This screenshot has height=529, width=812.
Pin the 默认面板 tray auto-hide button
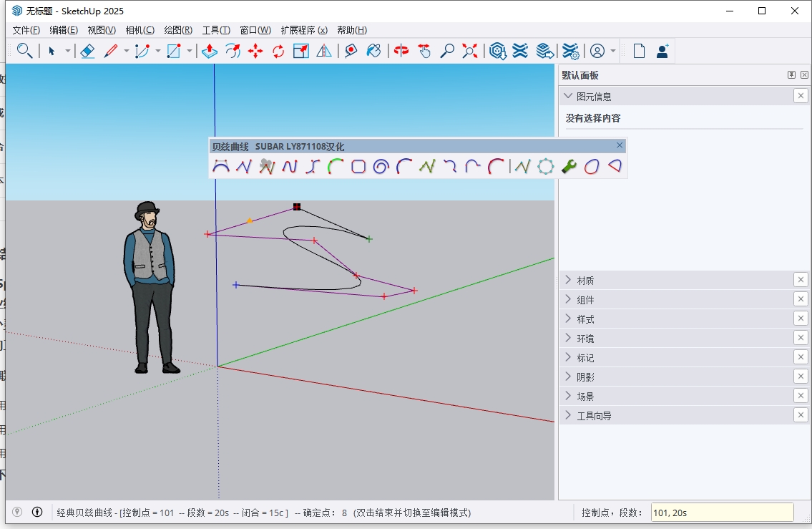coord(791,75)
